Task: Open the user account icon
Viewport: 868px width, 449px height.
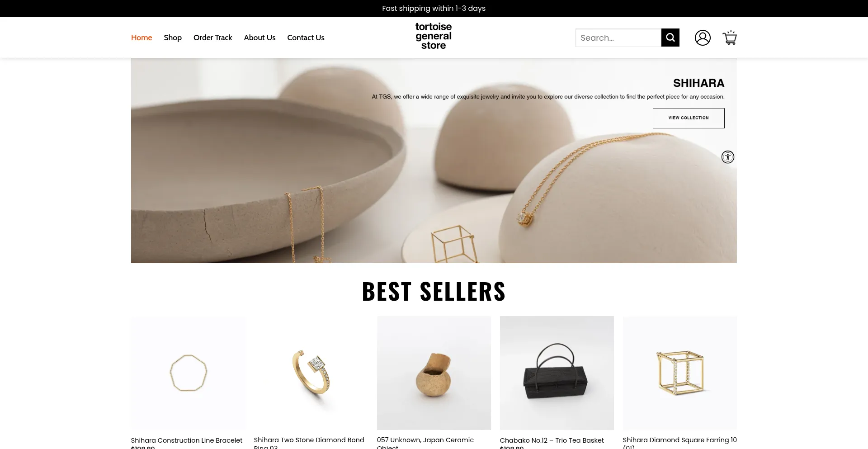Action: (703, 38)
